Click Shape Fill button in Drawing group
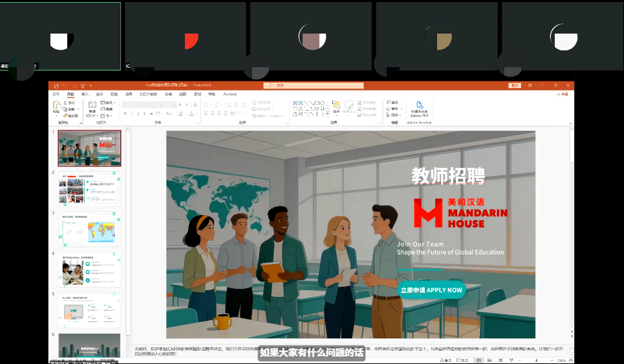 tap(368, 103)
